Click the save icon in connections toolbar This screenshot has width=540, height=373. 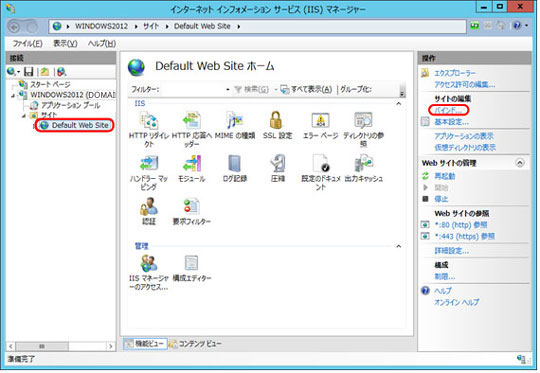[x=29, y=72]
